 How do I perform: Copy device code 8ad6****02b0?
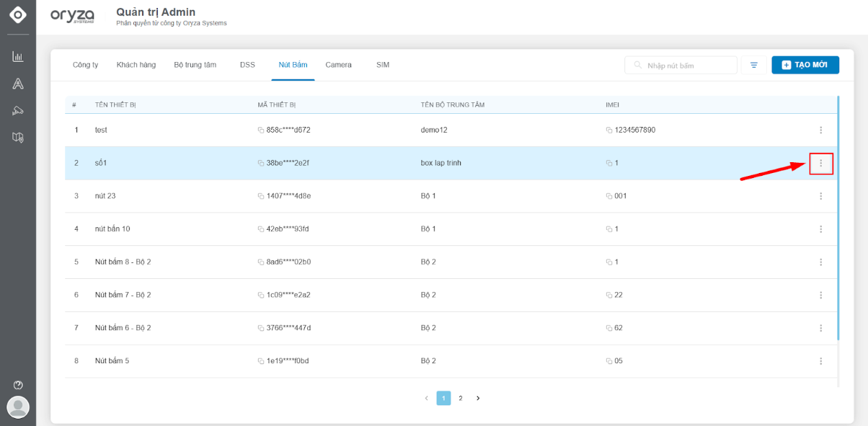point(261,262)
